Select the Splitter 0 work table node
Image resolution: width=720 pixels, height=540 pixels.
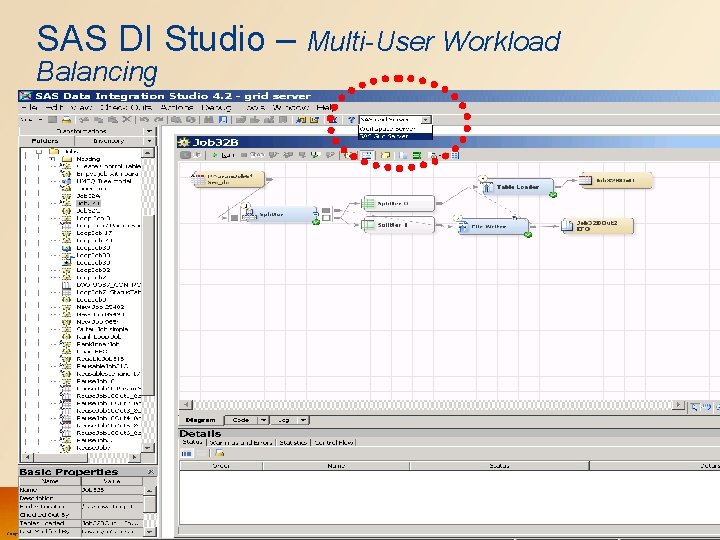(x=398, y=203)
